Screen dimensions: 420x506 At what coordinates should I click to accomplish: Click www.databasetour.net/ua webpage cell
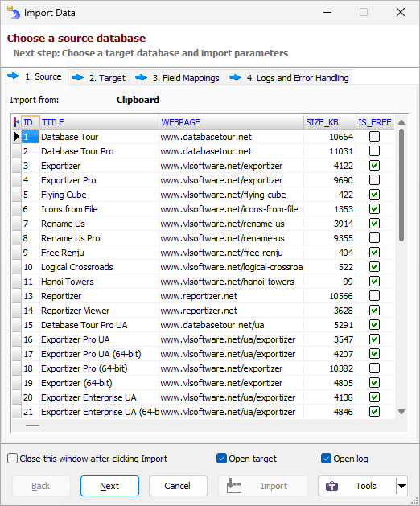231,325
